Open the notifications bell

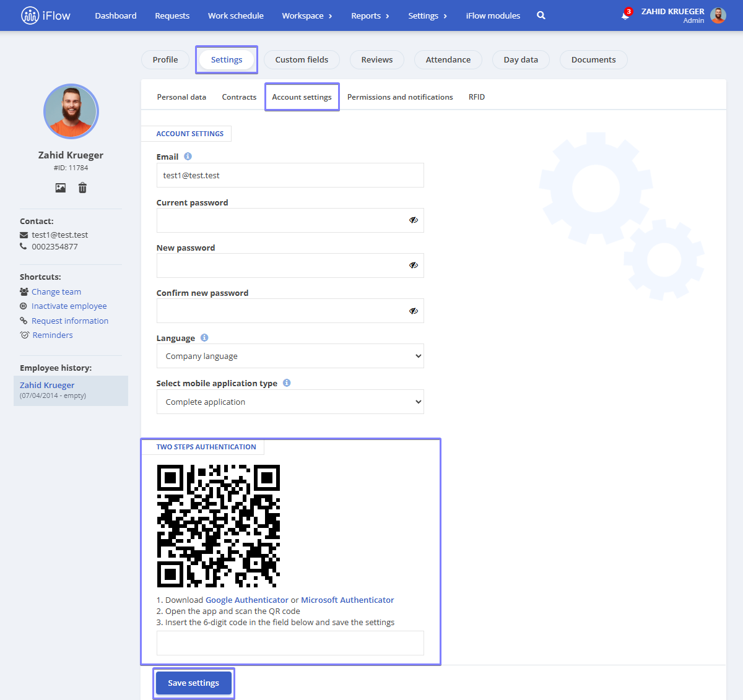(x=625, y=15)
